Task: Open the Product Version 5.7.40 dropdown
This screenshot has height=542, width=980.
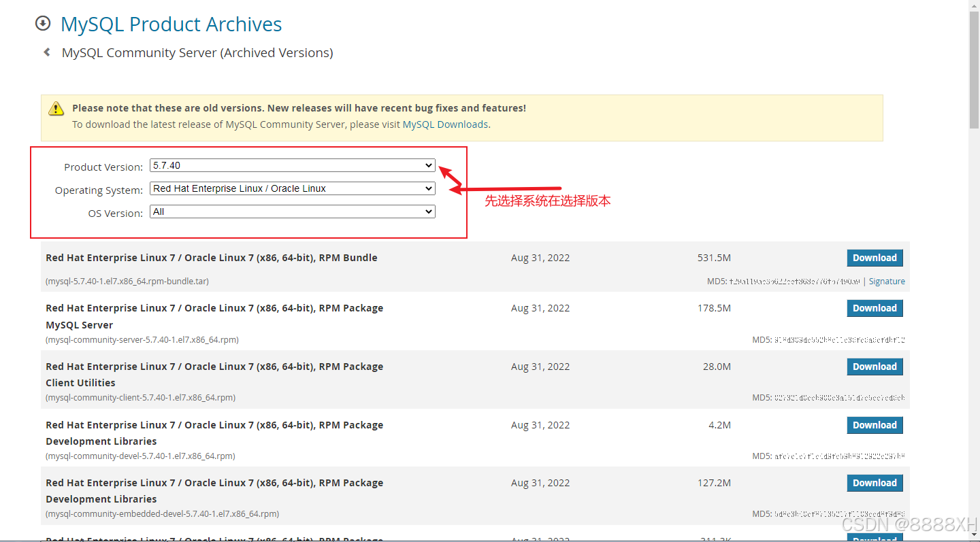Action: (293, 165)
